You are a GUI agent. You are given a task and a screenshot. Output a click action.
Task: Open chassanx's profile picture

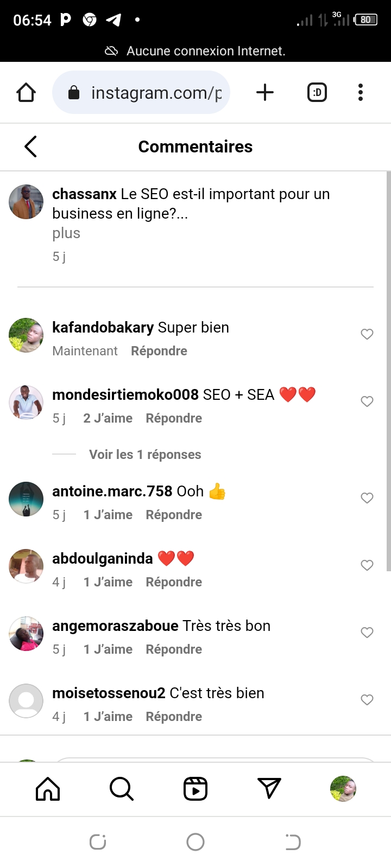tap(26, 202)
